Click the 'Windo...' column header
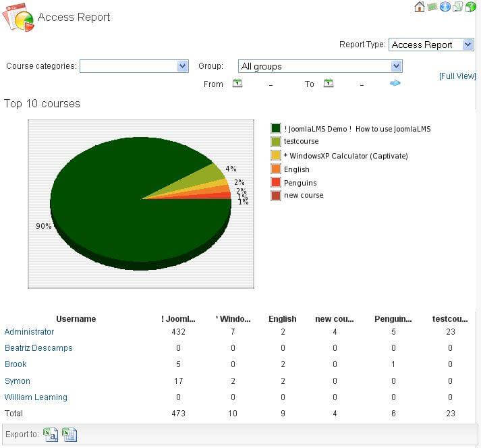 point(233,319)
